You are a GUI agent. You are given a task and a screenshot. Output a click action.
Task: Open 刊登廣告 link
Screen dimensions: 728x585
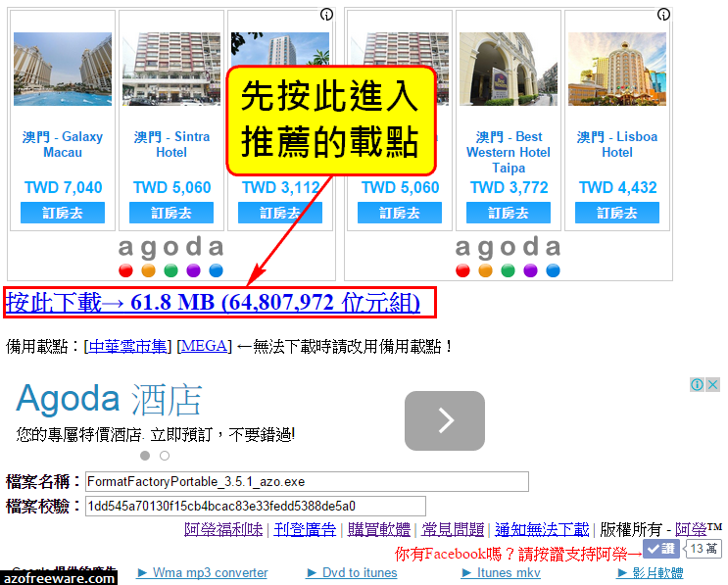tap(305, 529)
